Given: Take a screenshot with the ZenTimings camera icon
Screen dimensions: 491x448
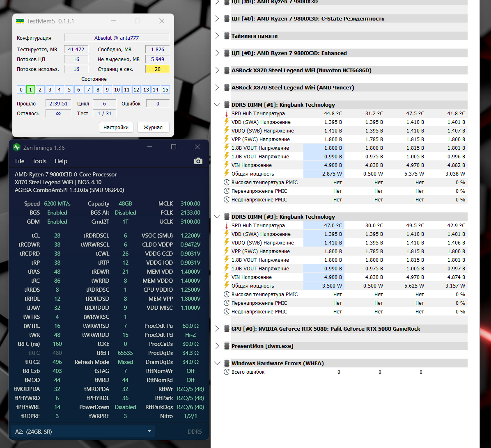Looking at the screenshot, I should [198, 161].
